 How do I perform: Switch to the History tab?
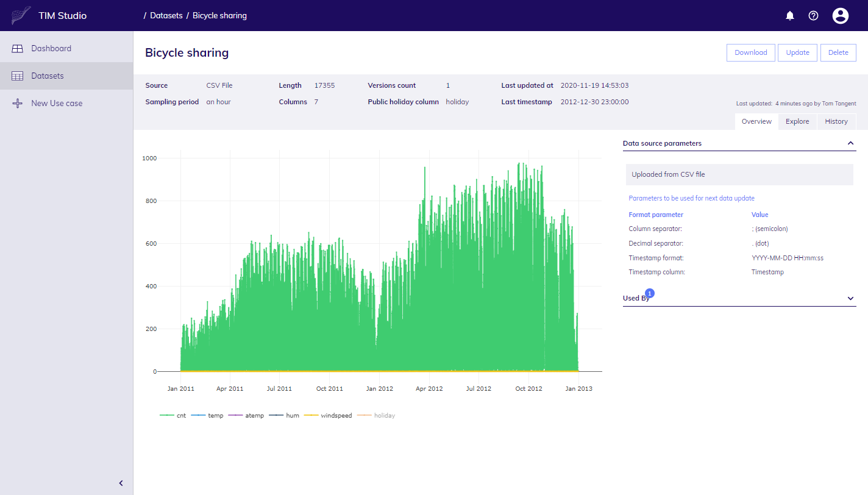836,121
